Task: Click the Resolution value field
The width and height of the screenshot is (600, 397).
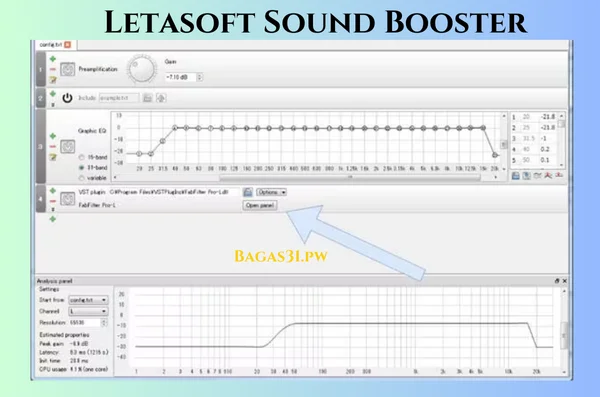Action: click(85, 323)
